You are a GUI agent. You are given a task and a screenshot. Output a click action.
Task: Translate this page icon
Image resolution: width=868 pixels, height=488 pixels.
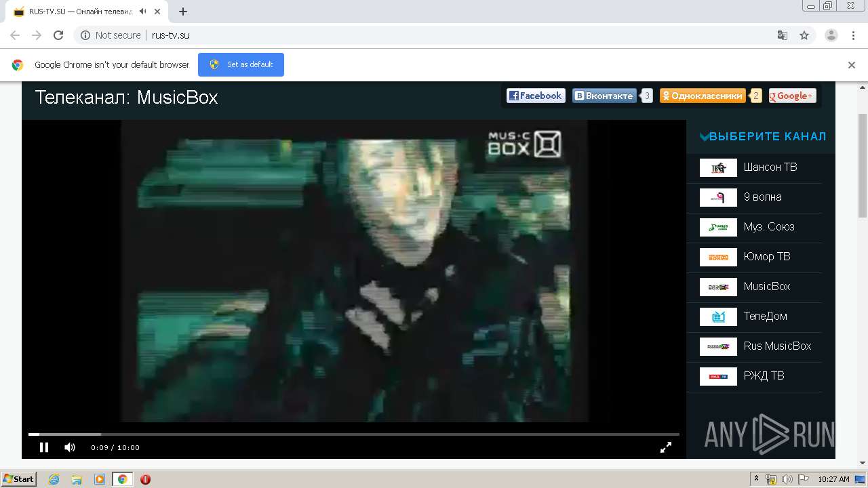pos(783,35)
